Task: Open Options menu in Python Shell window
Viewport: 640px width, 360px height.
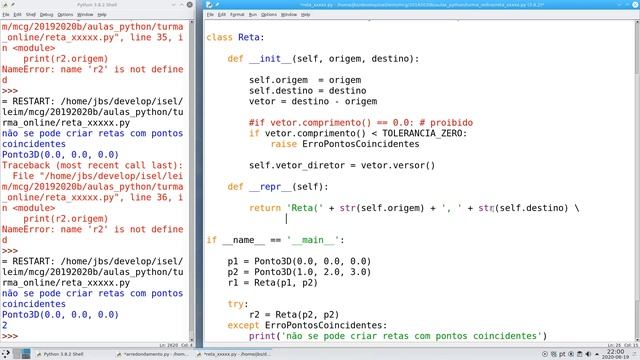Action: [65, 15]
